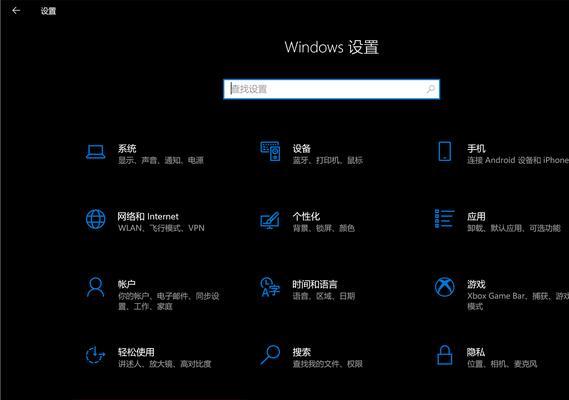Click the 查找我的文件、权限 description

pos(328,364)
